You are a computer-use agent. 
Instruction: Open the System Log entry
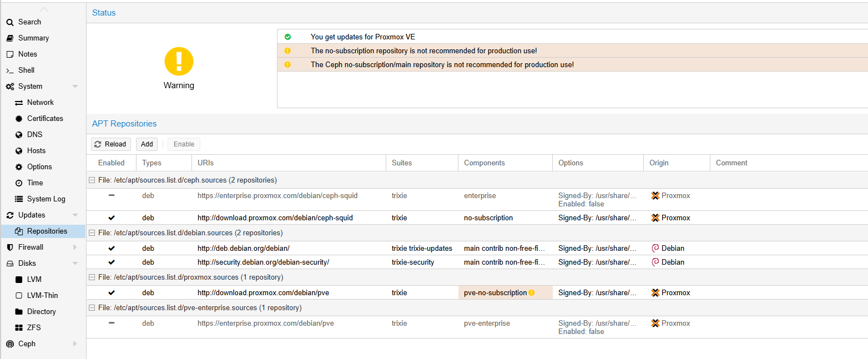pyautogui.click(x=43, y=199)
